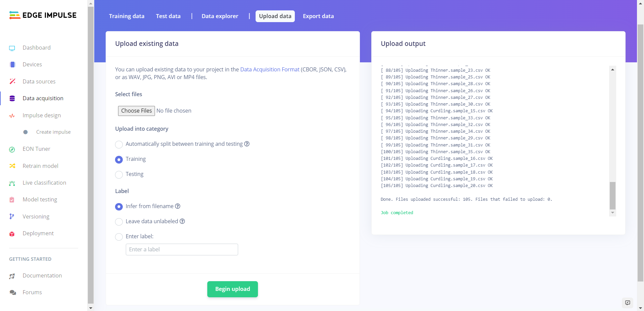Image resolution: width=644 pixels, height=311 pixels.
Task: Choose Leave data unlabeled option
Action: tap(119, 222)
